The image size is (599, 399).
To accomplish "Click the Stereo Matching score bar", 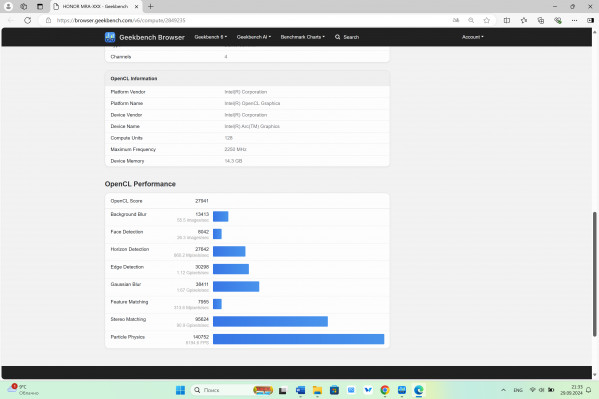I will pos(270,321).
